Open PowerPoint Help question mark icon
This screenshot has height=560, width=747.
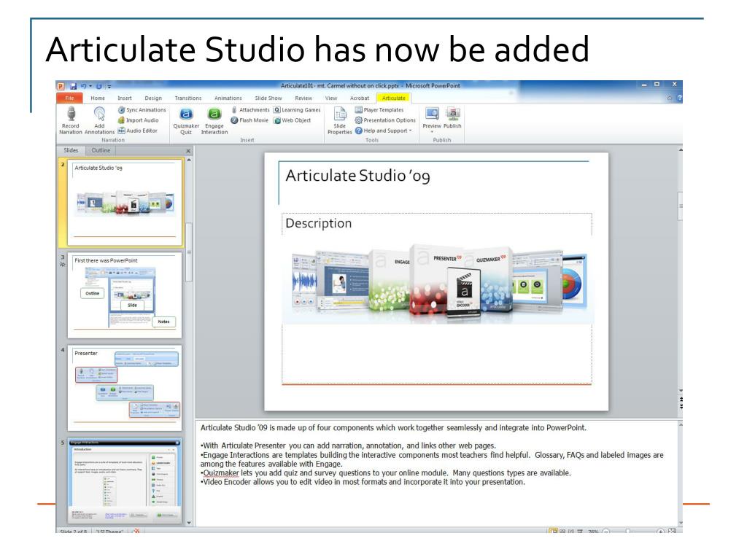click(x=679, y=98)
